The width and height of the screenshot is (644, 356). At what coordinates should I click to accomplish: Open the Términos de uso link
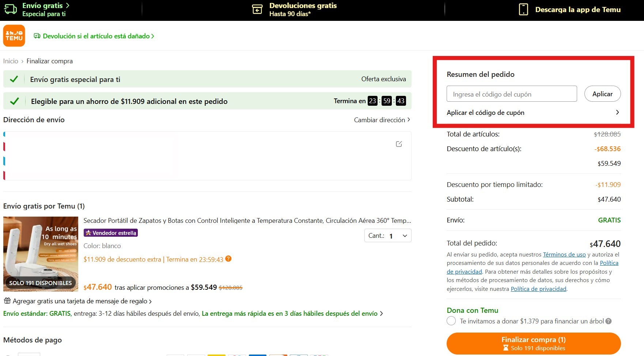564,255
